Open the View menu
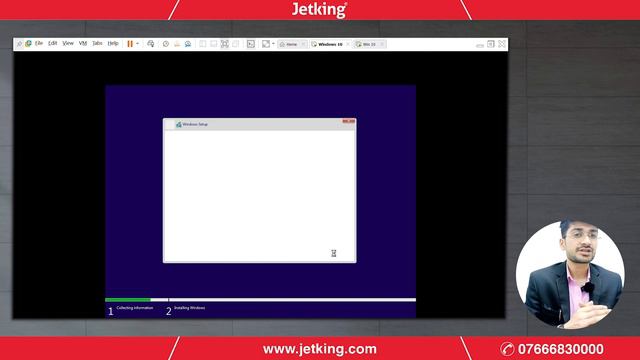Screen dimensions: 640x360 click(x=68, y=43)
